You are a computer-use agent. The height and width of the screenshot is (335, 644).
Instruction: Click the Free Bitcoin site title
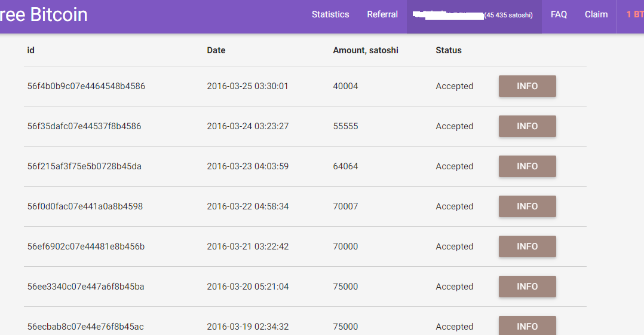point(44,14)
